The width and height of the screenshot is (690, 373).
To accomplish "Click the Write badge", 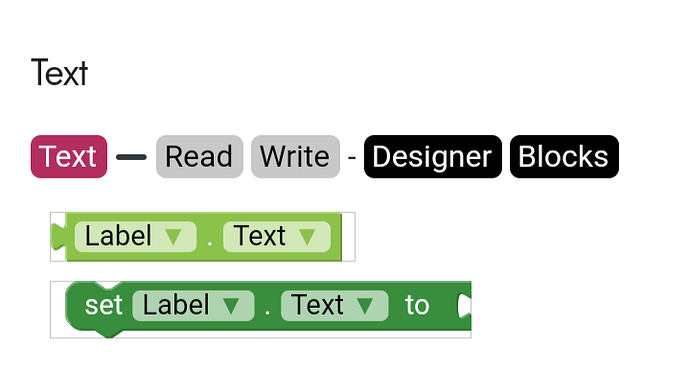I will [295, 157].
